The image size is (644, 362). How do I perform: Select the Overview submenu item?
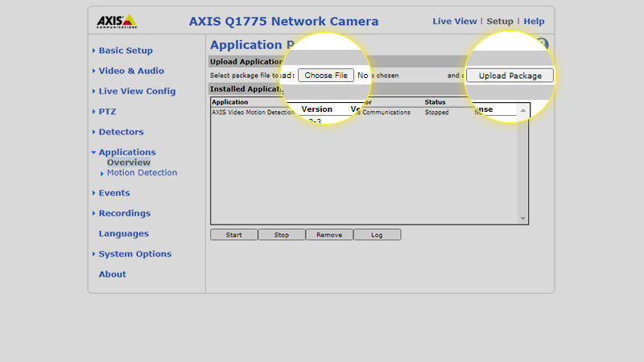click(129, 162)
